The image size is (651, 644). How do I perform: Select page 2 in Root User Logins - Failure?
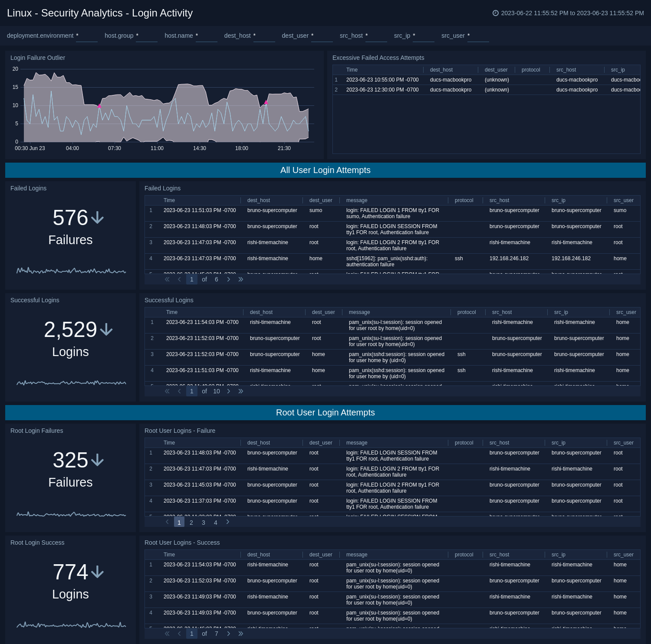(191, 523)
